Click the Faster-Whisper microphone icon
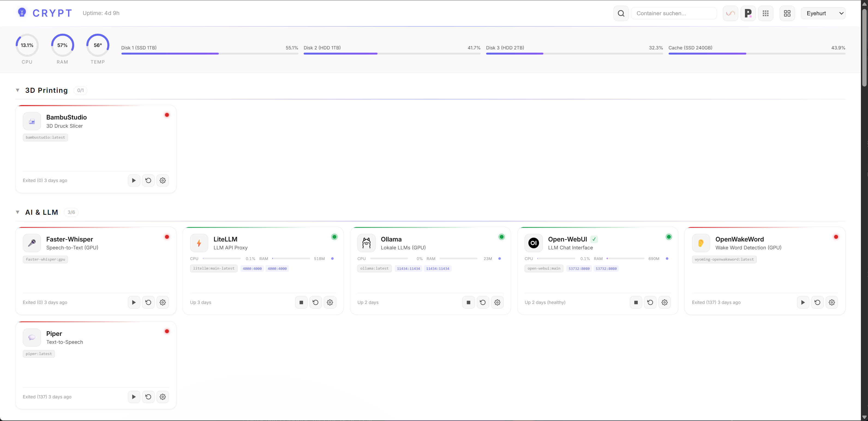Image resolution: width=868 pixels, height=421 pixels. 32,243
